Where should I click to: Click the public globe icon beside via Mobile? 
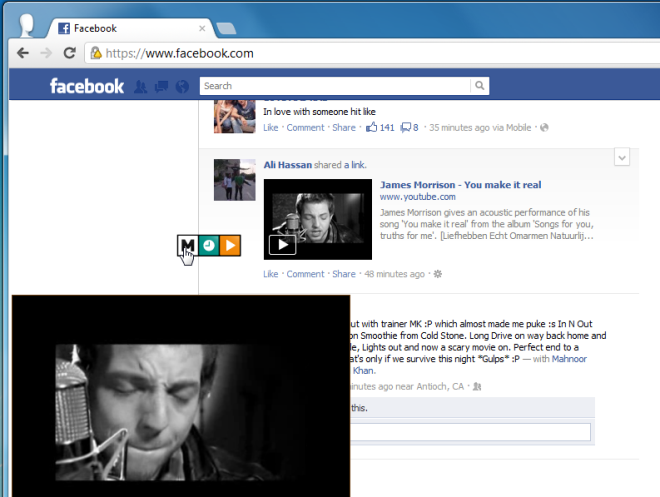(544, 128)
